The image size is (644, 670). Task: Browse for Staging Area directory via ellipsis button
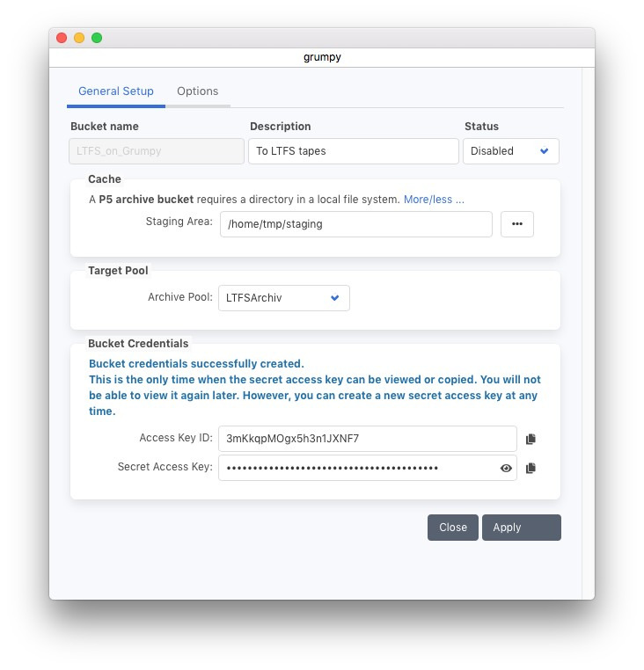point(516,224)
